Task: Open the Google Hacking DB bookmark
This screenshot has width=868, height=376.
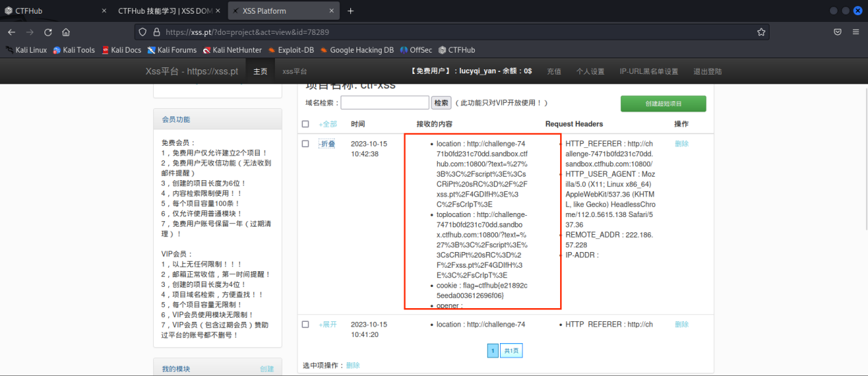Action: click(x=356, y=50)
